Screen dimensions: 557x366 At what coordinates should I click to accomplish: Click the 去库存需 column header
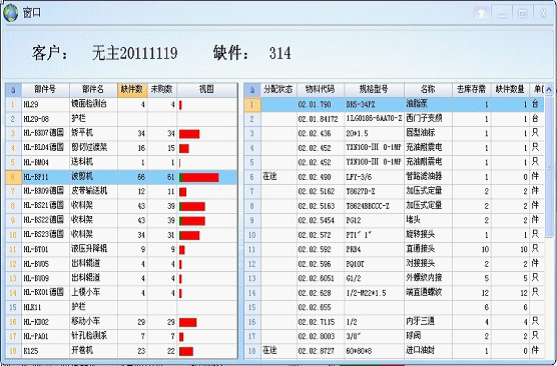(471, 90)
